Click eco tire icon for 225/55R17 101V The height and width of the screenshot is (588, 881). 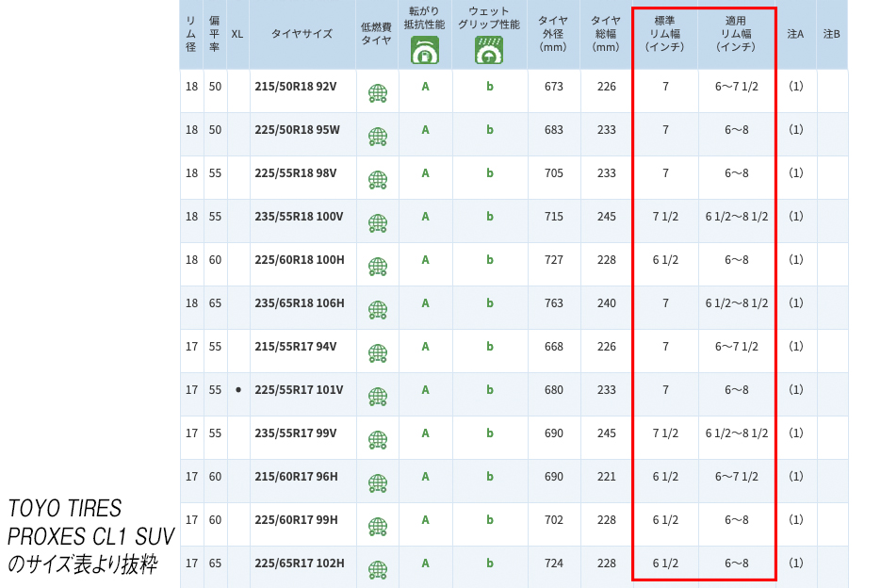377,397
